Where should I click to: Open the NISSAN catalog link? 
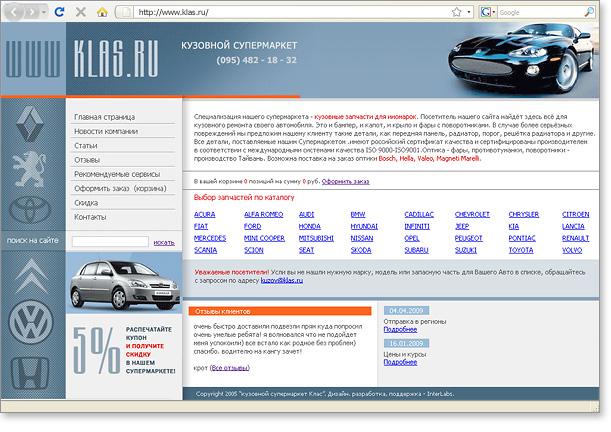click(x=362, y=238)
